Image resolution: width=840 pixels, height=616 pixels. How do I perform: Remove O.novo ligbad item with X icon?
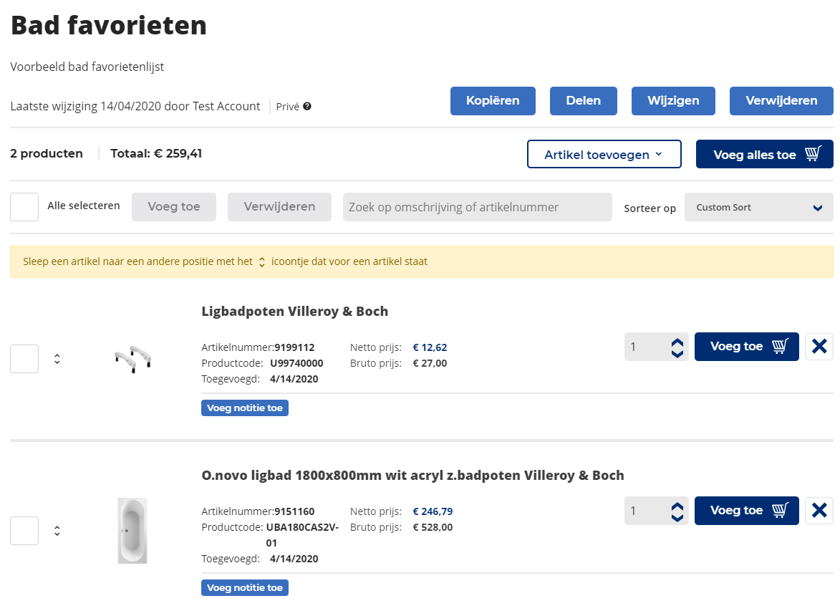[819, 511]
